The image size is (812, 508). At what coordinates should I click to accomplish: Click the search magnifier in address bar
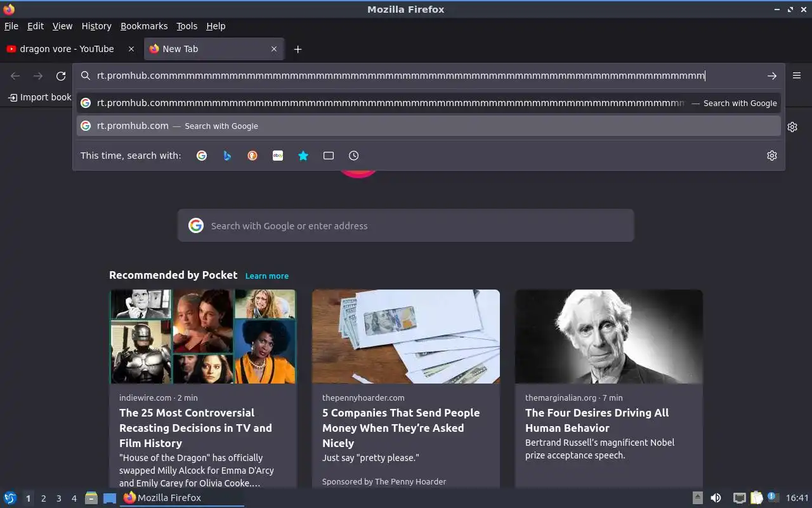86,76
